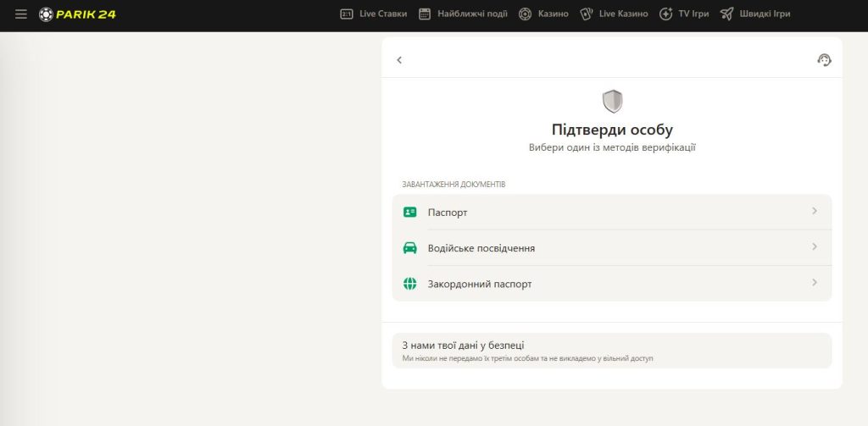The height and width of the screenshot is (426, 868).
Task: Click the green car icon
Action: pos(410,248)
